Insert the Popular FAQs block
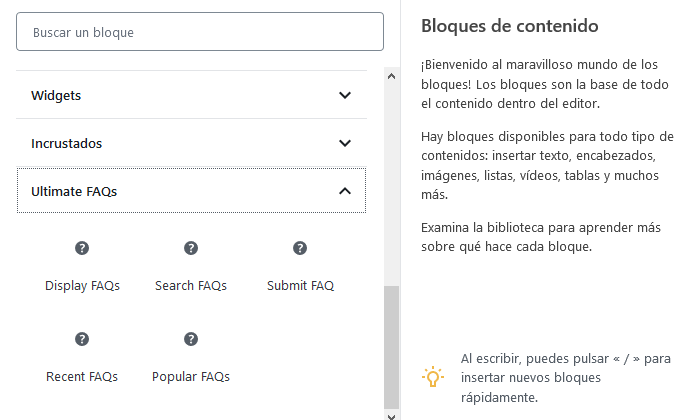 191,358
